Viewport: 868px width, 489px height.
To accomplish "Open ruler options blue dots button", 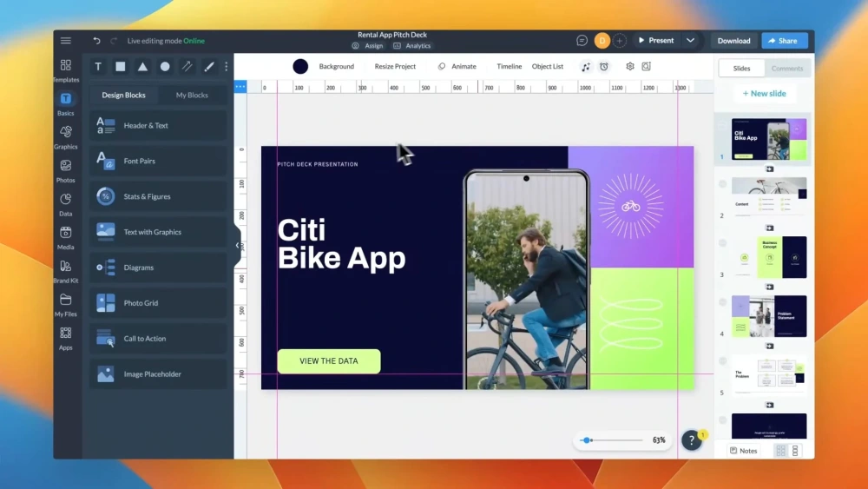I will (240, 86).
